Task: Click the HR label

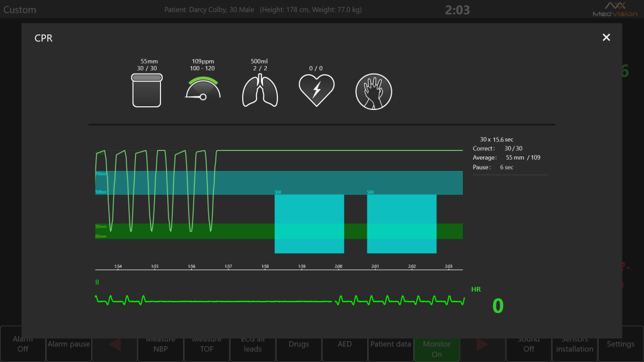Action: click(x=476, y=289)
